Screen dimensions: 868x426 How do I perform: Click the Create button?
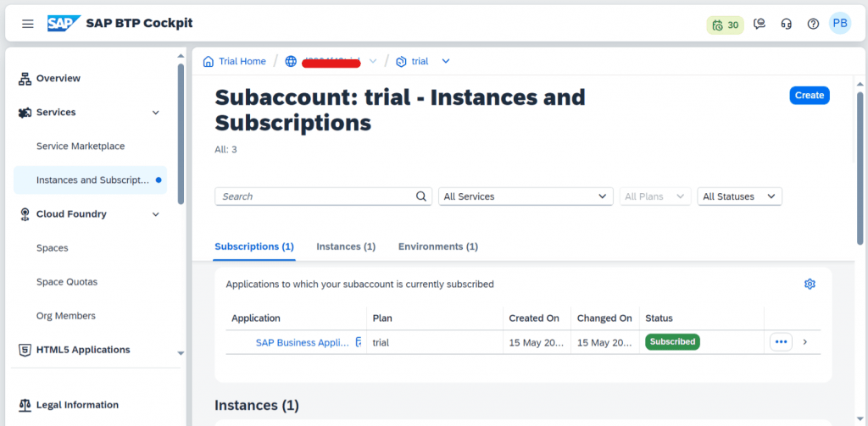pos(810,95)
